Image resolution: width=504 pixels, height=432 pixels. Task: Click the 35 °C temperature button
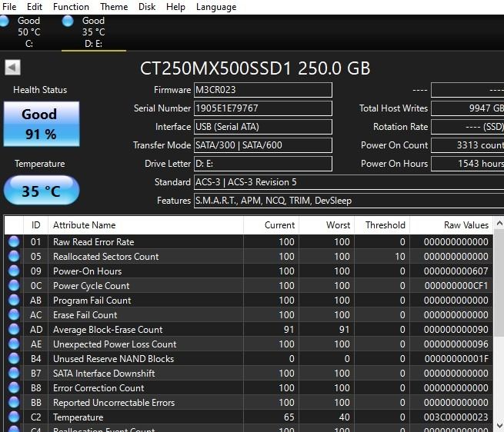click(x=42, y=191)
